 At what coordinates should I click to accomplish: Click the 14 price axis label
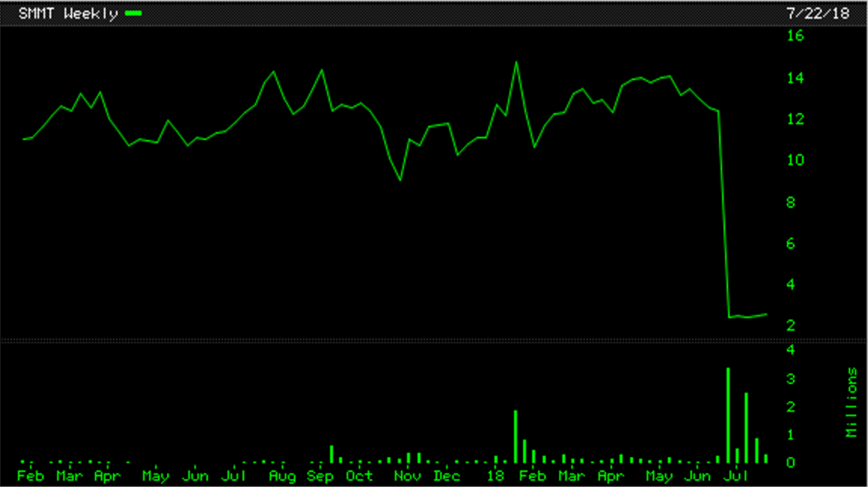click(795, 78)
